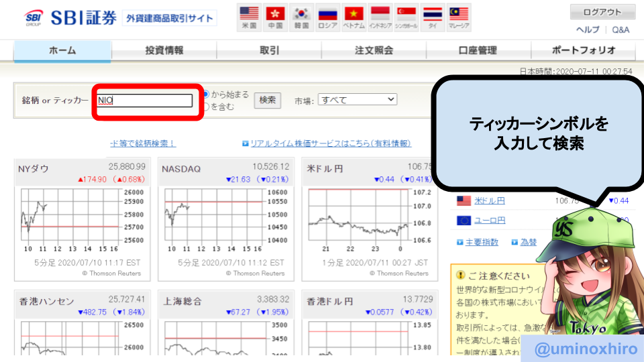Click the 上海総合 value 3,383.32
Viewport: 644px width, 362px height.
(x=273, y=299)
